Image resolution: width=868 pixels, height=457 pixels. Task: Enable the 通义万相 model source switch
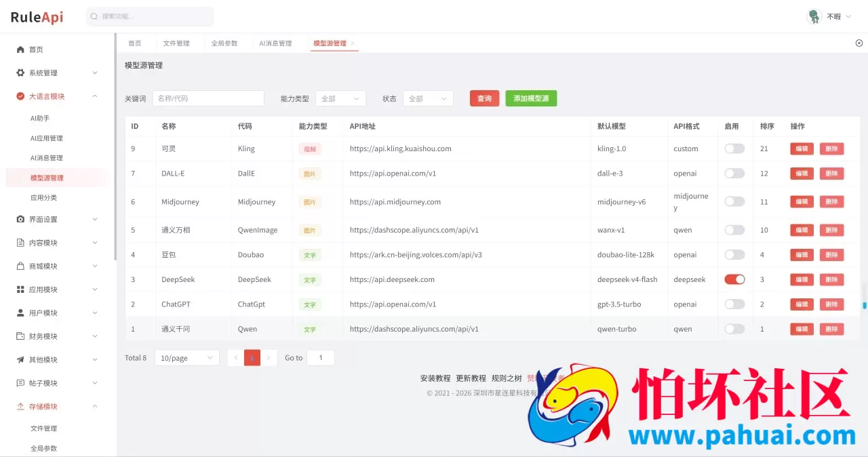[x=734, y=230]
